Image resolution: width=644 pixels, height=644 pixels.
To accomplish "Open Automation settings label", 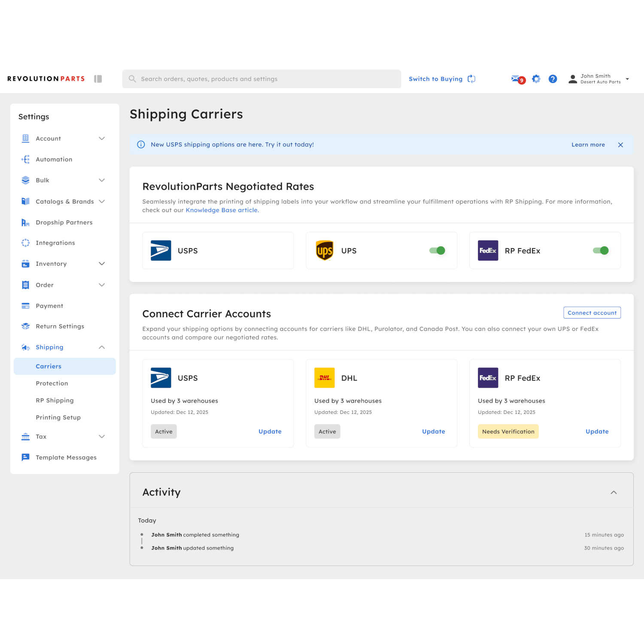I will tap(54, 159).
